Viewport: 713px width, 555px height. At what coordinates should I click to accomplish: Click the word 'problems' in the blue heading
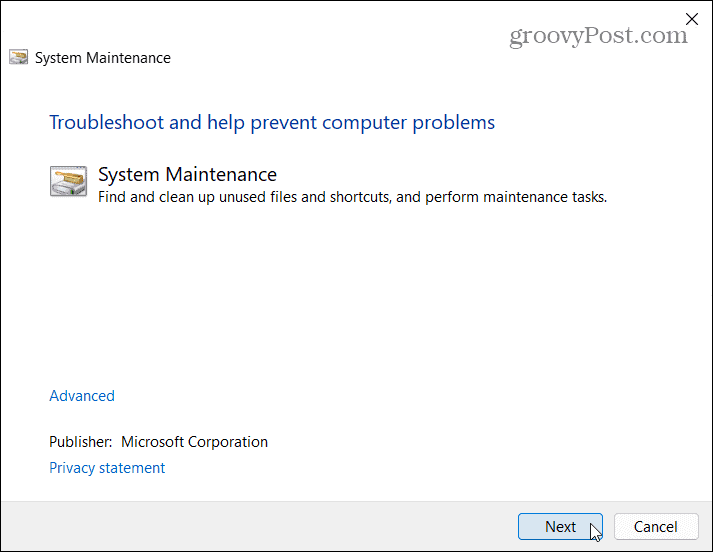453,123
